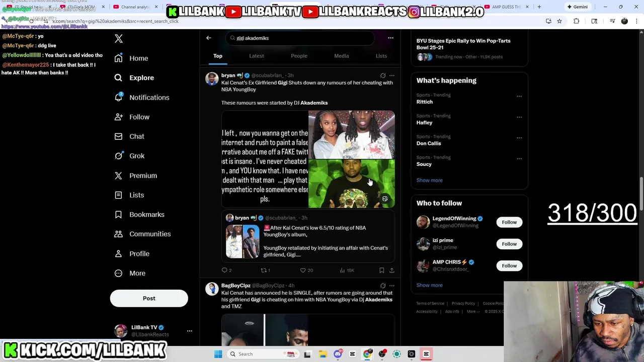Open the Gemini button in Chrome
644x362 pixels.
pyautogui.click(x=577, y=7)
